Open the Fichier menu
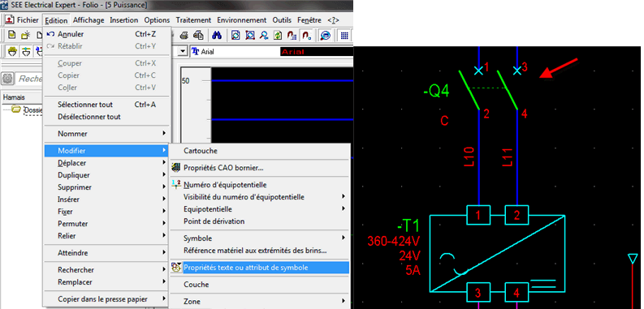This screenshot has width=644, height=309. [x=28, y=20]
